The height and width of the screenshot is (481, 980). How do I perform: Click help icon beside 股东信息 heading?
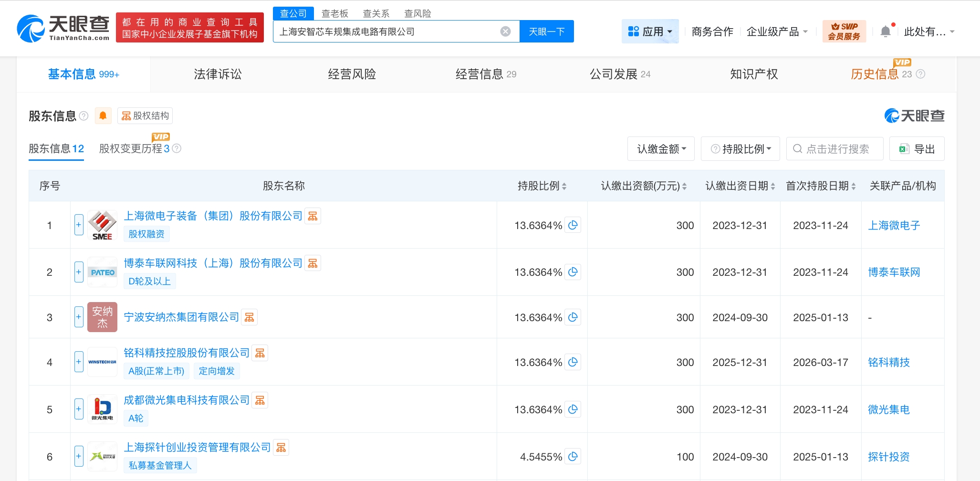pyautogui.click(x=84, y=116)
